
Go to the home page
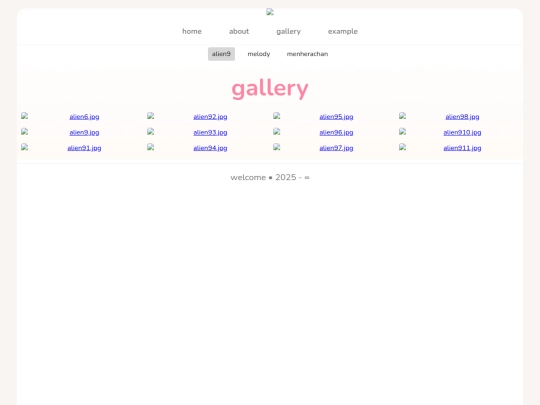pyautogui.click(x=192, y=31)
